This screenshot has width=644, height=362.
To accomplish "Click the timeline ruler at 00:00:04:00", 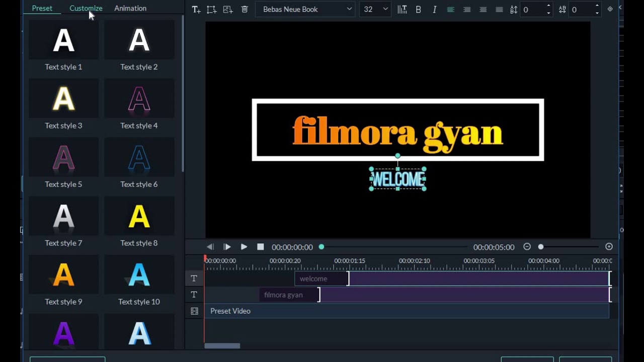I will tap(543, 261).
